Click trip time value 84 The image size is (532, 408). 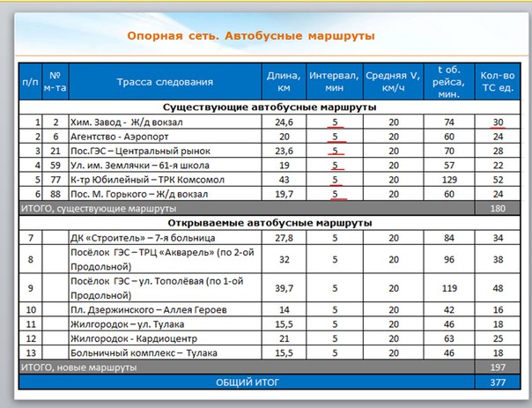pos(449,238)
